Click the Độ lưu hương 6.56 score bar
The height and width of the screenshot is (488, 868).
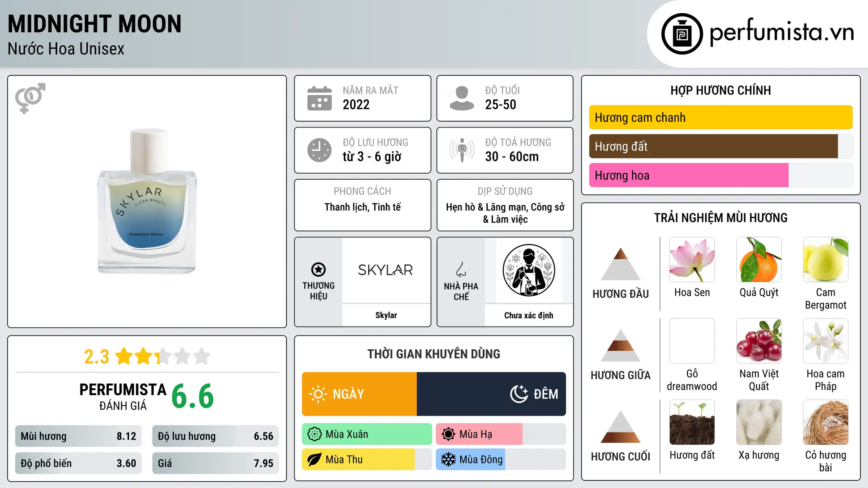point(215,436)
